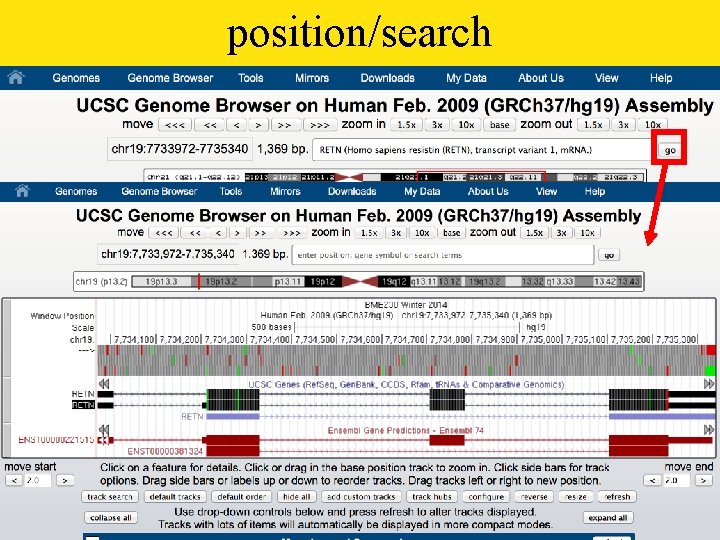The width and height of the screenshot is (720, 540).
Task: Click the right double-arrow icon on the UCSC Genes track
Action: pyautogui.click(x=709, y=384)
